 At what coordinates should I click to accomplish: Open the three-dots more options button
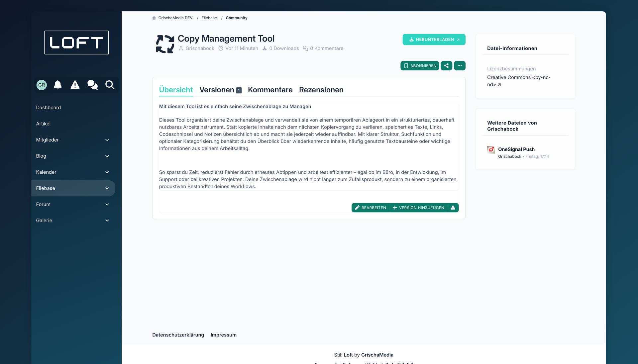(460, 66)
